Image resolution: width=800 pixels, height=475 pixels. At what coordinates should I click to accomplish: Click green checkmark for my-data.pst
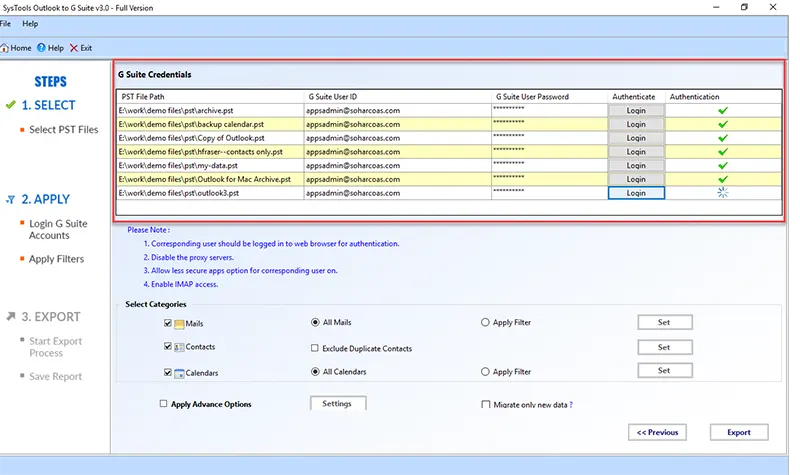click(722, 166)
